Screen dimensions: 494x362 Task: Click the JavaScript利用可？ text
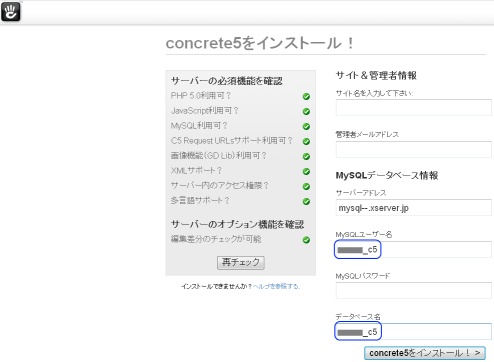coord(205,111)
